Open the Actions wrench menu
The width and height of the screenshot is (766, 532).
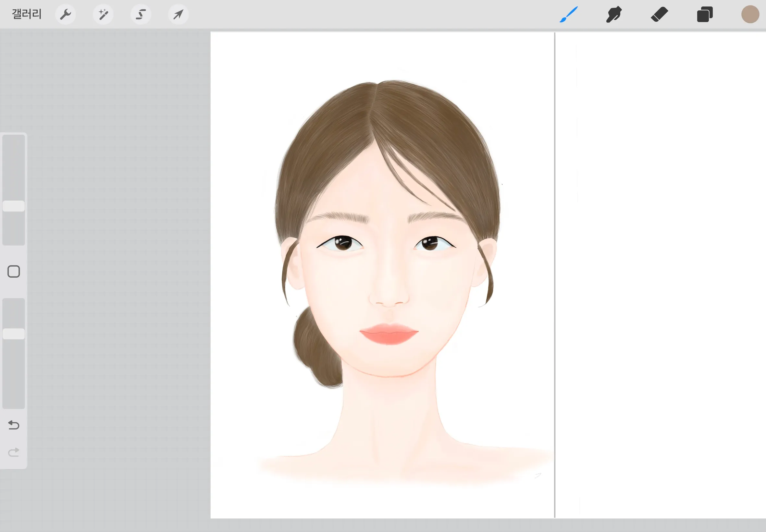point(65,14)
